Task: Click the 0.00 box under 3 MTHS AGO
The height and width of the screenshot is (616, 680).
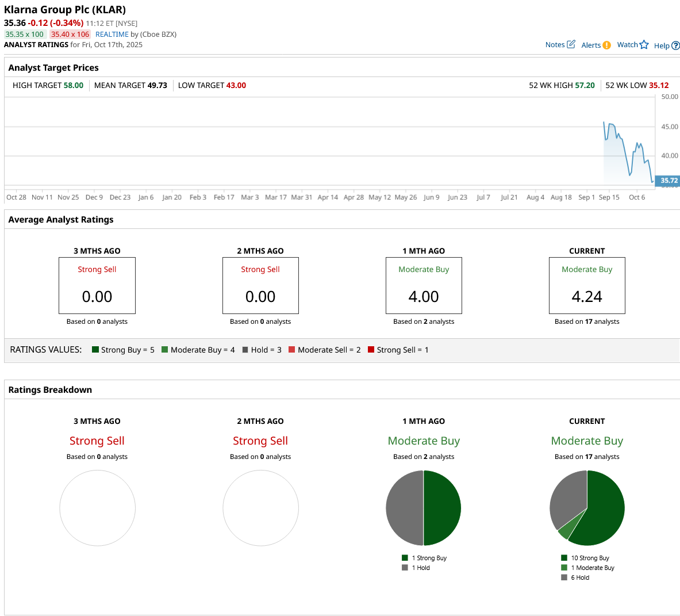Action: (x=97, y=285)
